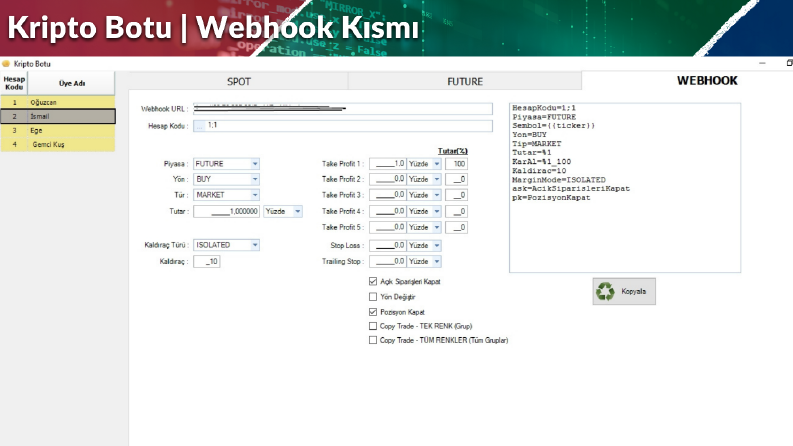Open the Piyasa dropdown showing FUTURE
The height and width of the screenshot is (446, 793).
click(255, 164)
